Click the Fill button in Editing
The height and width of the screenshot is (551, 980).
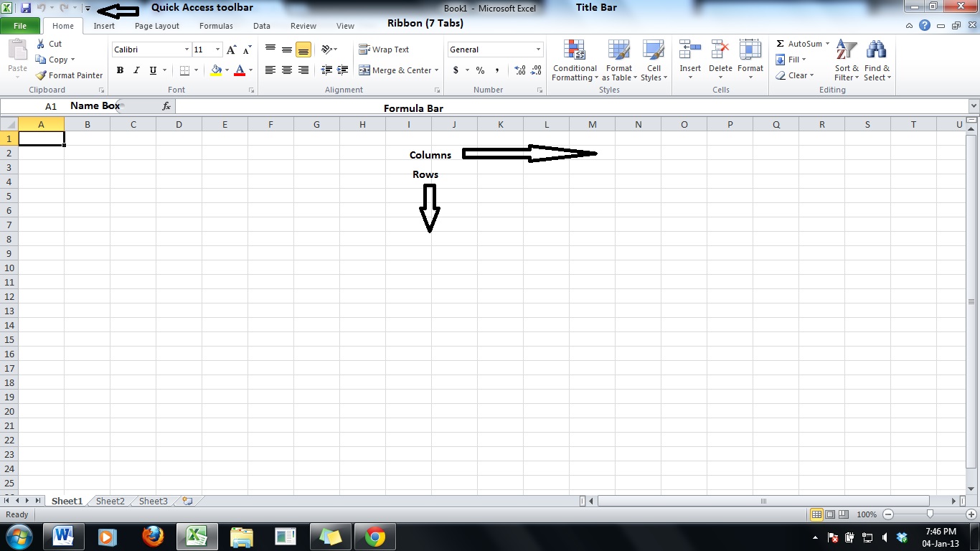791,60
